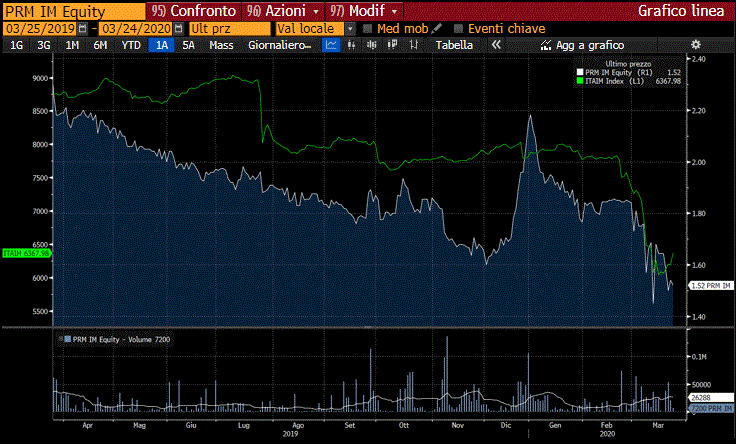Click the end date field 03/24/2020
Viewport: 736px width, 444px height.
pos(136,29)
